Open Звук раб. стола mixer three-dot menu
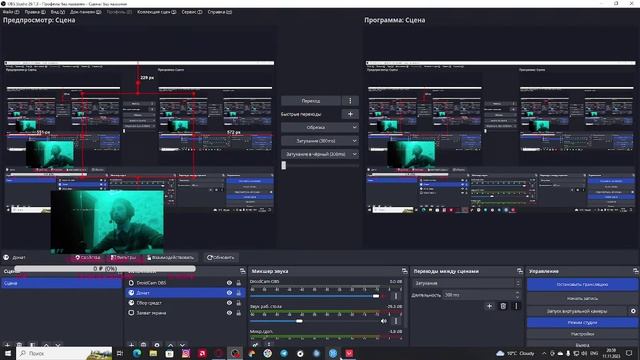Image resolution: width=640 pixels, height=360 pixels. [396, 321]
